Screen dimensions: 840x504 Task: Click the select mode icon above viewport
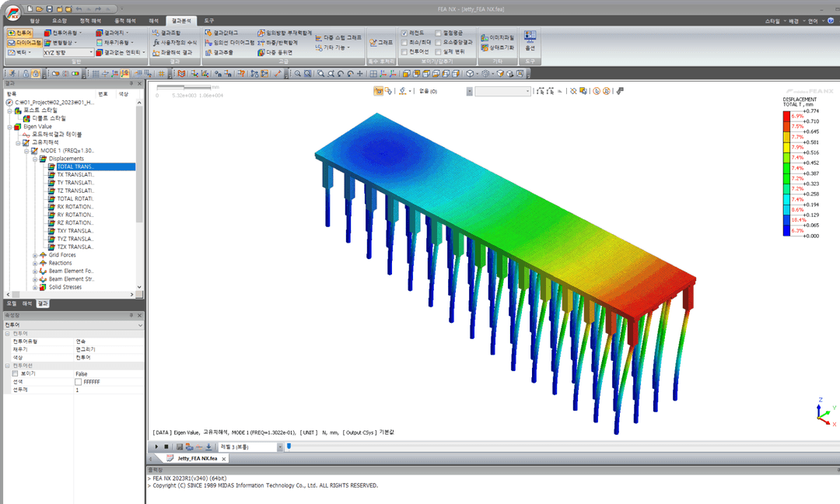(x=378, y=91)
